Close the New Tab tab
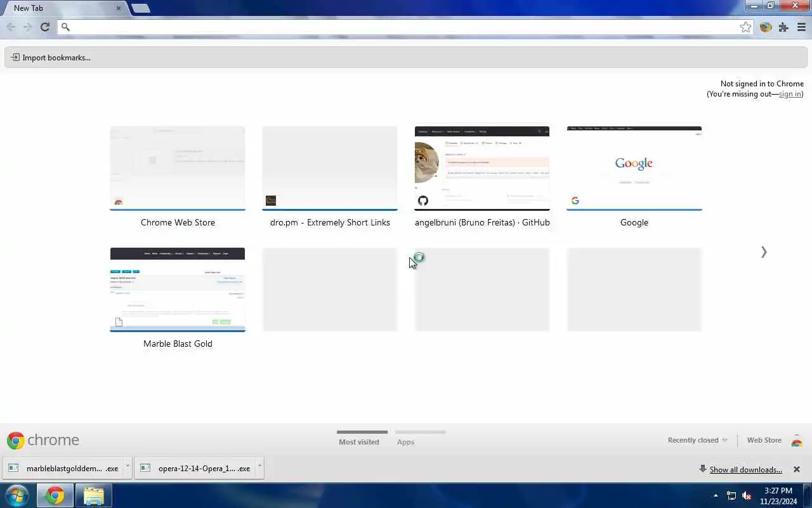This screenshot has width=812, height=508. click(x=119, y=8)
